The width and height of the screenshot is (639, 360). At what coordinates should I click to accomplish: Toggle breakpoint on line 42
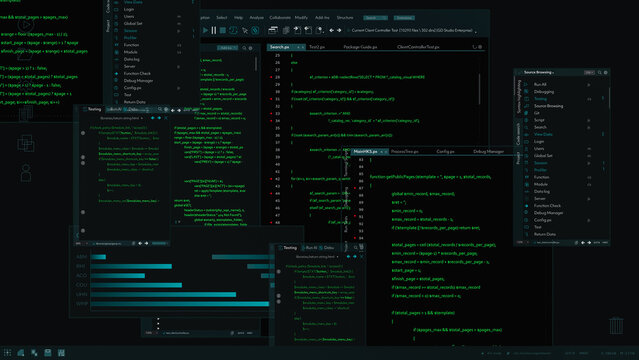[271, 179]
